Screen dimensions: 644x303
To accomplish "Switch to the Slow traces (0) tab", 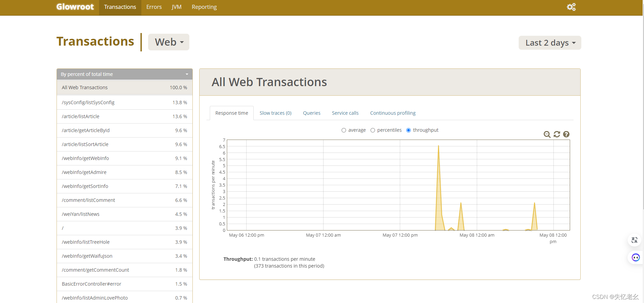I will point(276,113).
